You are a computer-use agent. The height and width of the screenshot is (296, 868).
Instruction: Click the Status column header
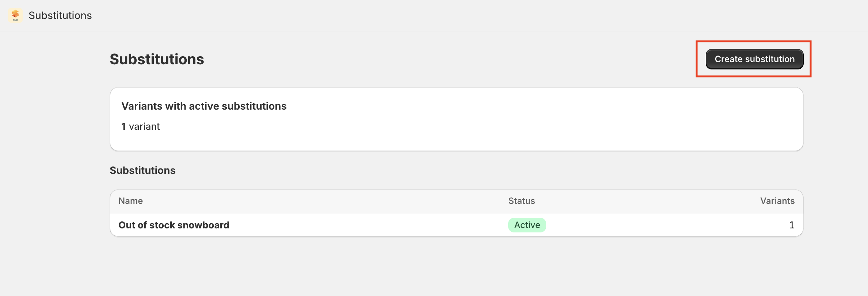click(x=521, y=201)
